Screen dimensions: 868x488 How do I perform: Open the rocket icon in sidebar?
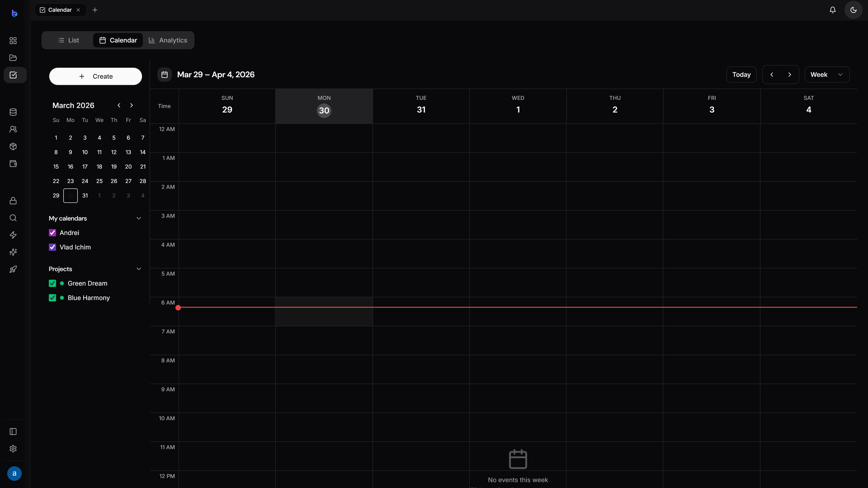click(x=13, y=270)
